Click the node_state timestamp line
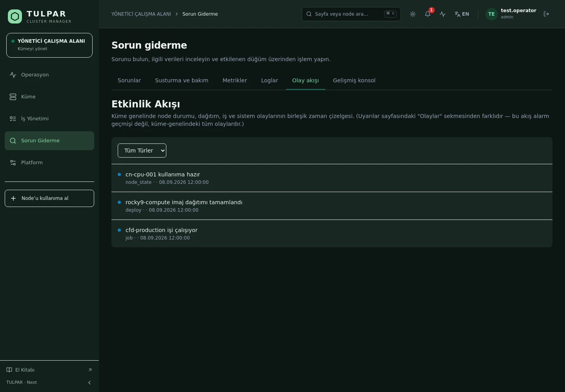The image size is (565, 392). [167, 182]
